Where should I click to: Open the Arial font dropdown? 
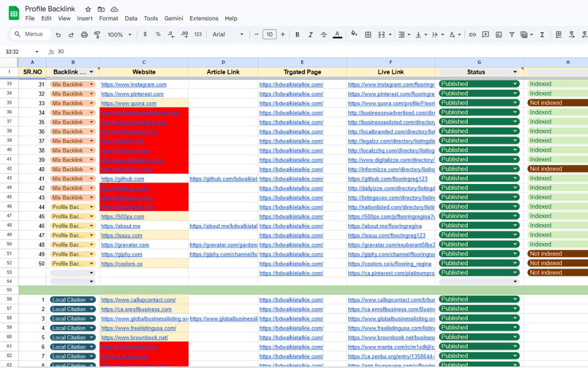pos(228,34)
